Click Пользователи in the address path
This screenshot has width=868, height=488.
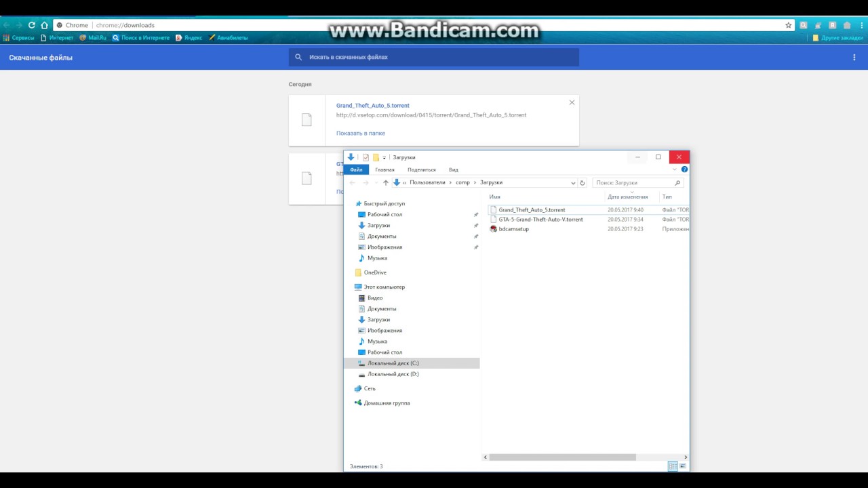tap(427, 182)
